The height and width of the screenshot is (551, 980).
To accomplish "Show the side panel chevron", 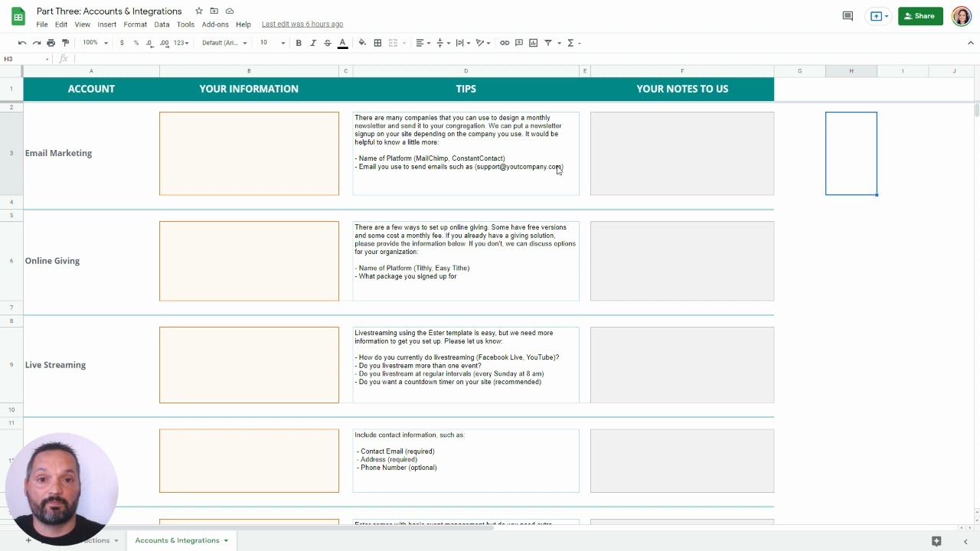I will (x=965, y=541).
